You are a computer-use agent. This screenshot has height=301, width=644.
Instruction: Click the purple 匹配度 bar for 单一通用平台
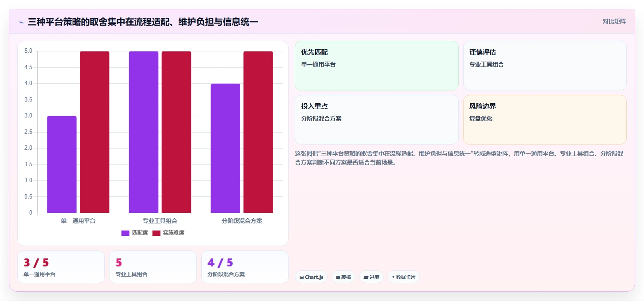pos(62,164)
